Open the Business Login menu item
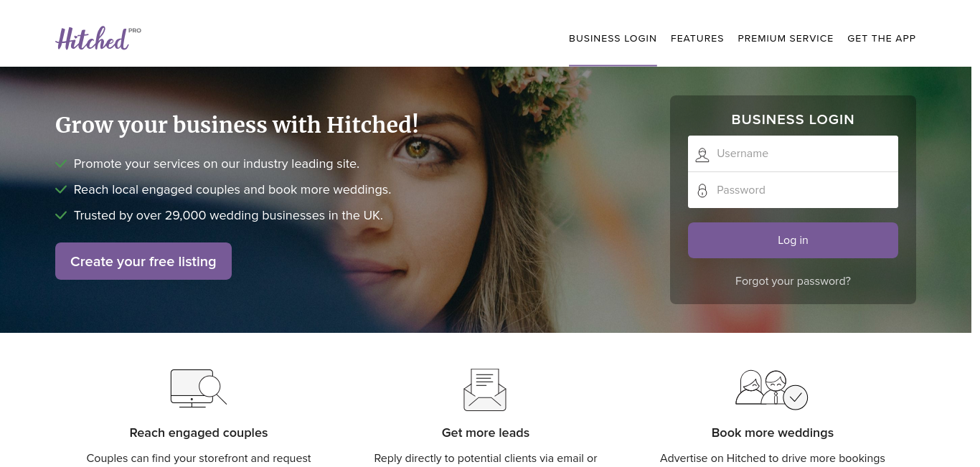980x467 pixels. tap(613, 39)
